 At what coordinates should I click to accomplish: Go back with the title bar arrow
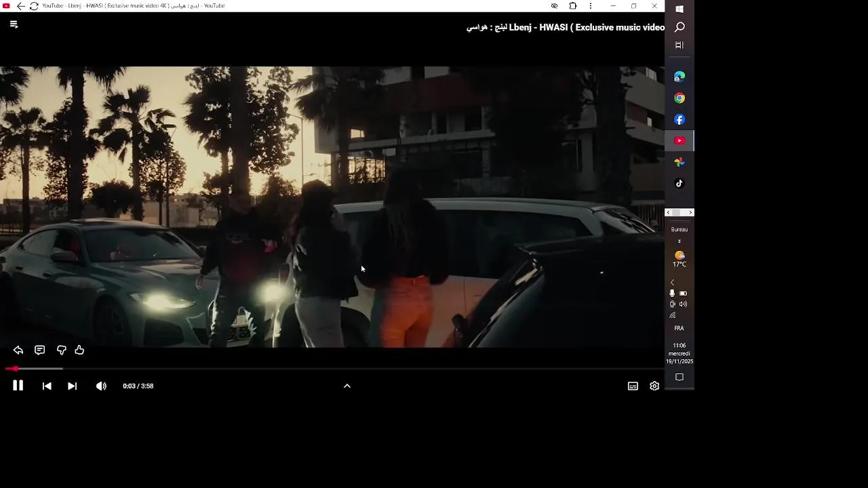pyautogui.click(x=20, y=6)
